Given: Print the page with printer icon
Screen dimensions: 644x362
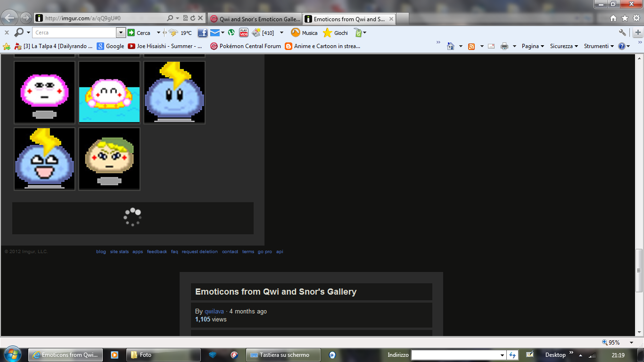Looking at the screenshot, I should [x=504, y=46].
